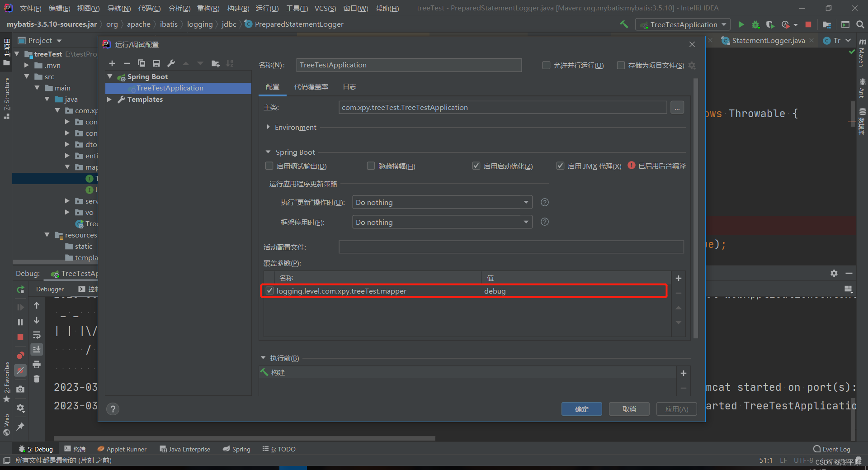Image resolution: width=868 pixels, height=470 pixels.
Task: Collapse Spring Boot node in config tree
Action: [x=110, y=76]
